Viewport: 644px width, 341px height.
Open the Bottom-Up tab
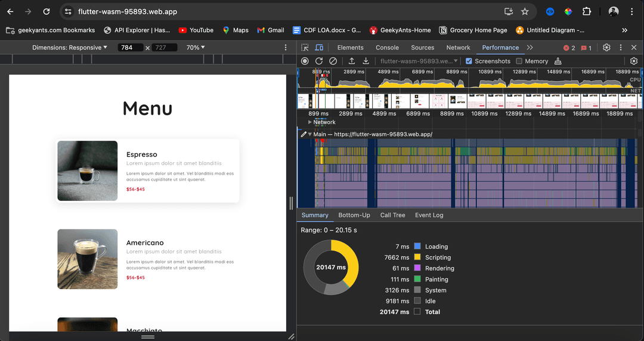(354, 215)
